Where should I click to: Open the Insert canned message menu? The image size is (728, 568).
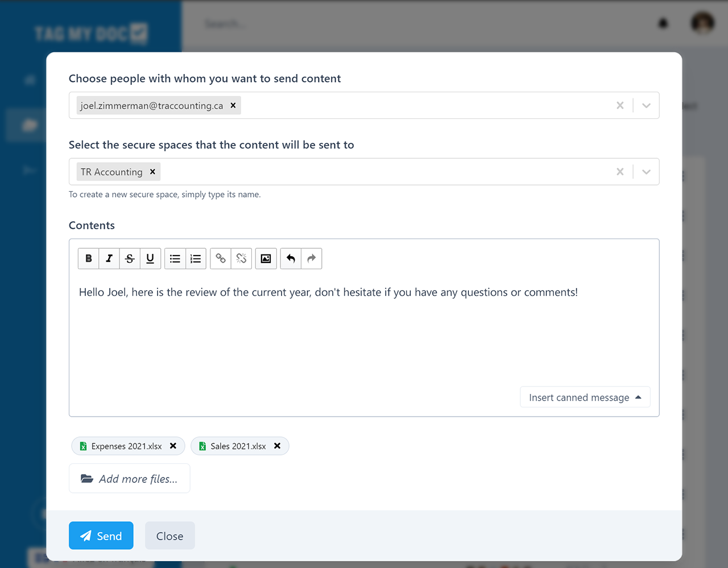click(x=585, y=397)
